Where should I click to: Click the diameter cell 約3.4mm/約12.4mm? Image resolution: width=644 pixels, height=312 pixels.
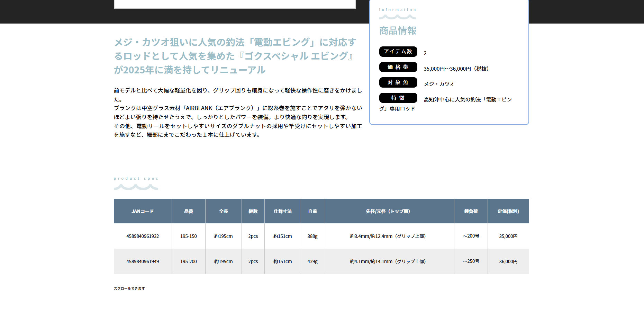pyautogui.click(x=389, y=236)
